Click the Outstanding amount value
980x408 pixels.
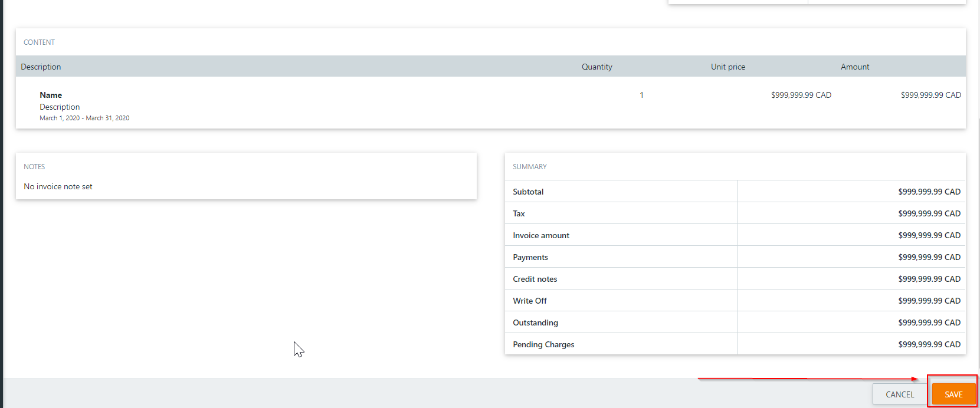click(929, 323)
